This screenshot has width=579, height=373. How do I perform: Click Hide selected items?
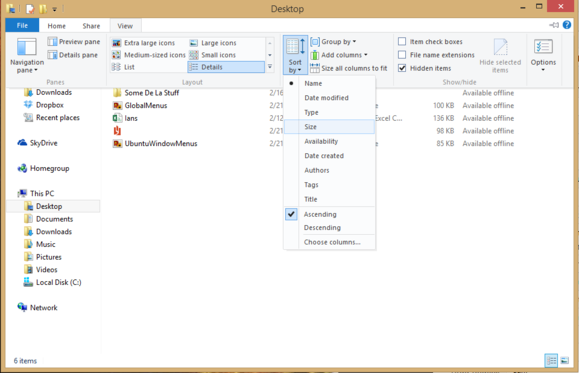point(500,55)
